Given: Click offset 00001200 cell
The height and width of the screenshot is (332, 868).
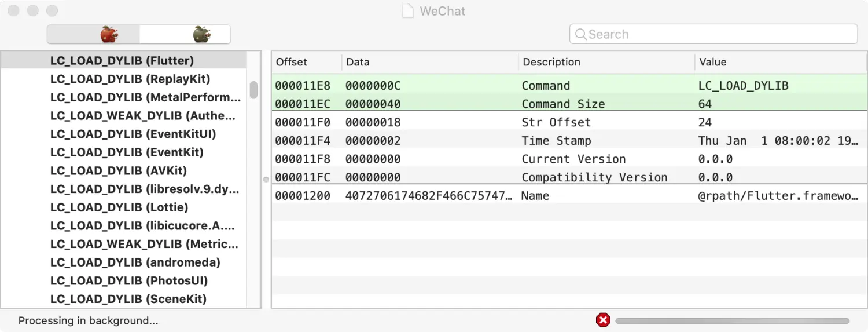Looking at the screenshot, I should coord(303,196).
